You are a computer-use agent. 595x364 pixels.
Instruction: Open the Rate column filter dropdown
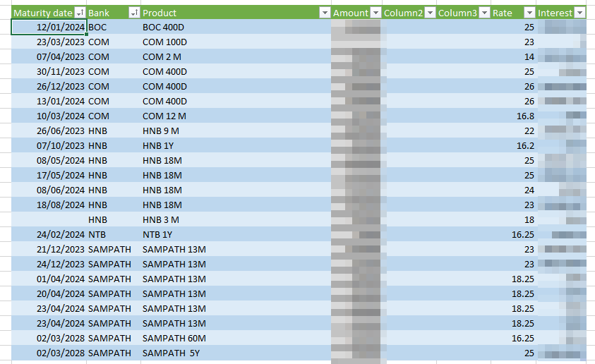529,13
